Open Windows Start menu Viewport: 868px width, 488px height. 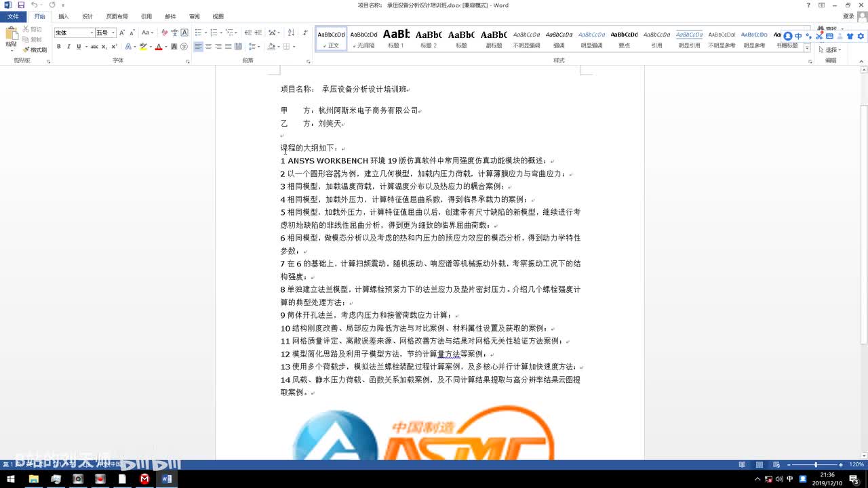point(12,479)
